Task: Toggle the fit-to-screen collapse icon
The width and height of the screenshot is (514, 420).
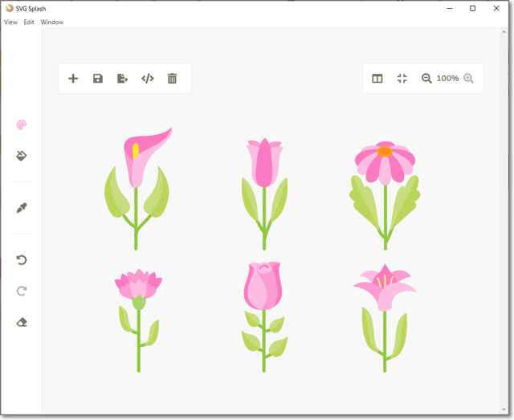Action: pos(402,79)
